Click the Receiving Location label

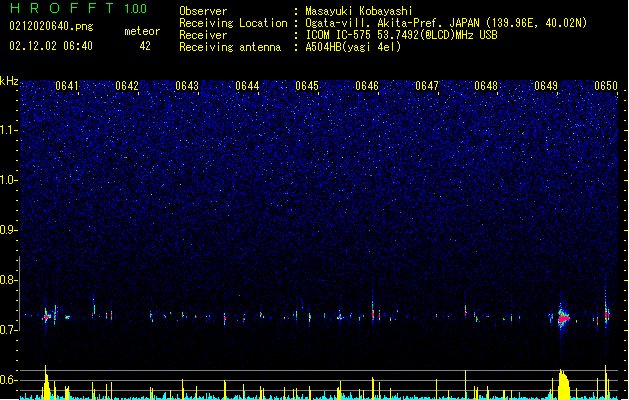[x=233, y=23]
